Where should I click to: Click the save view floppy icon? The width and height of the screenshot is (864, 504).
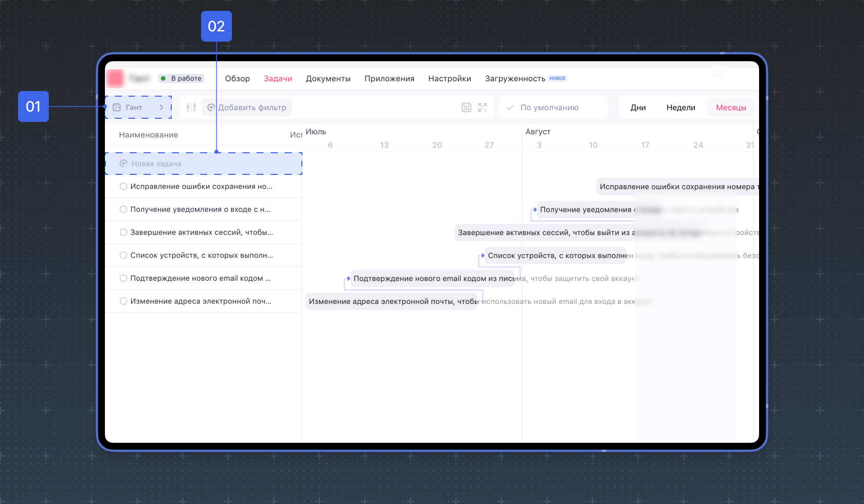(466, 107)
